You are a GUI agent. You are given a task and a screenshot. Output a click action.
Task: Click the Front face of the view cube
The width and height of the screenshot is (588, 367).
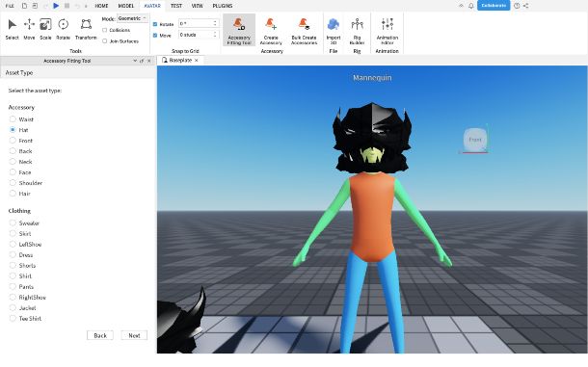click(x=475, y=140)
